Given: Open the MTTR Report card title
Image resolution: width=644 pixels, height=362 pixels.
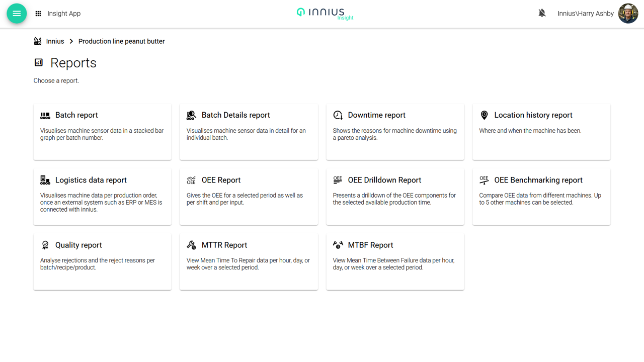Looking at the screenshot, I should 224,245.
